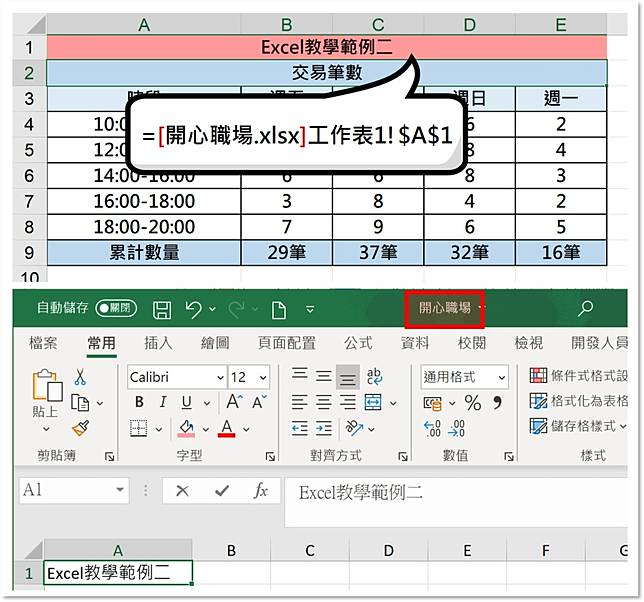Image resolution: width=644 pixels, height=602 pixels.
Task: Switch to the 插入 tab
Action: tap(158, 343)
